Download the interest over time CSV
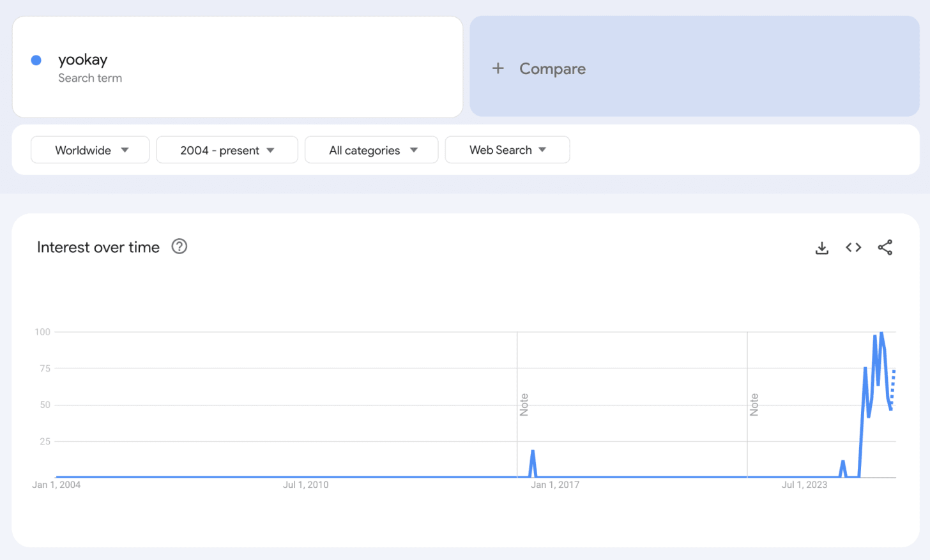This screenshot has width=930, height=560. coord(822,248)
